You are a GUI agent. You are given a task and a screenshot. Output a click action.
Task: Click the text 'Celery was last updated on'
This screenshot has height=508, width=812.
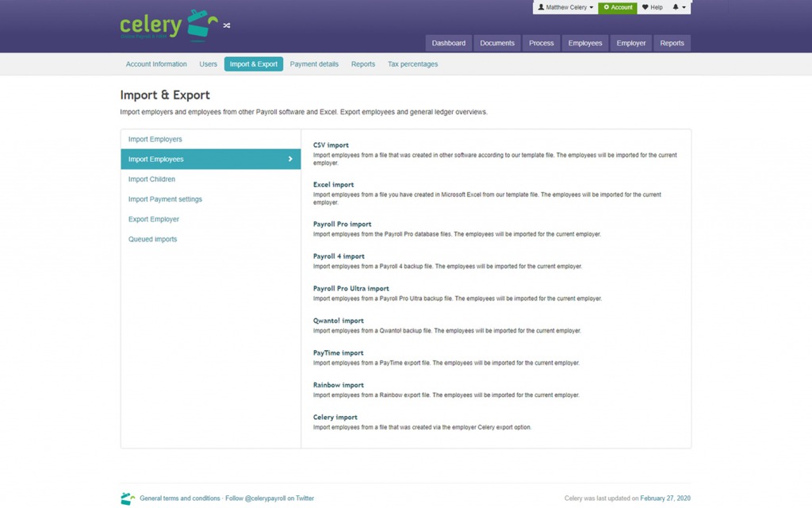click(x=601, y=498)
